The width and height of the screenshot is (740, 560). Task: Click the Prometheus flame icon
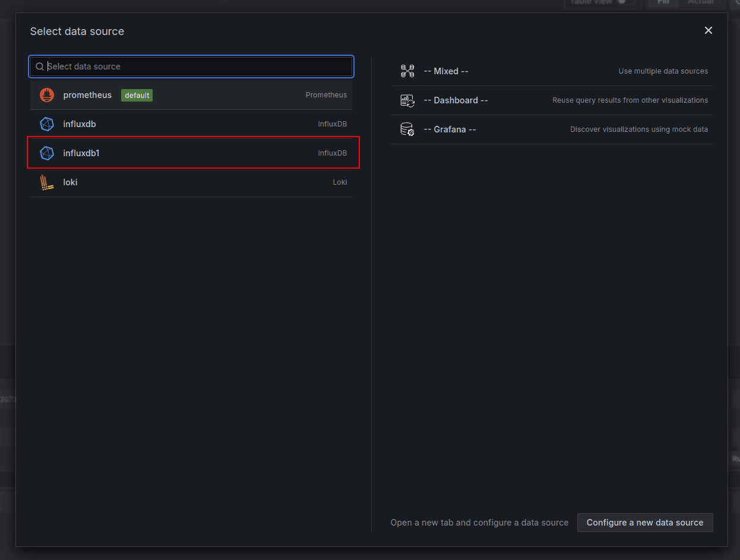coord(46,95)
